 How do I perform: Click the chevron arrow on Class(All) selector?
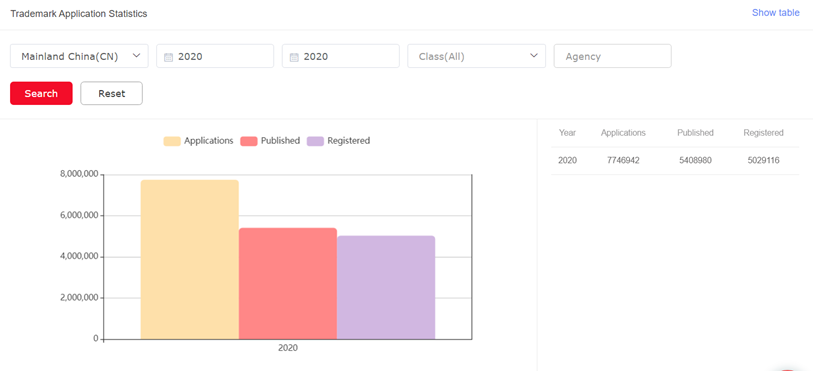534,56
